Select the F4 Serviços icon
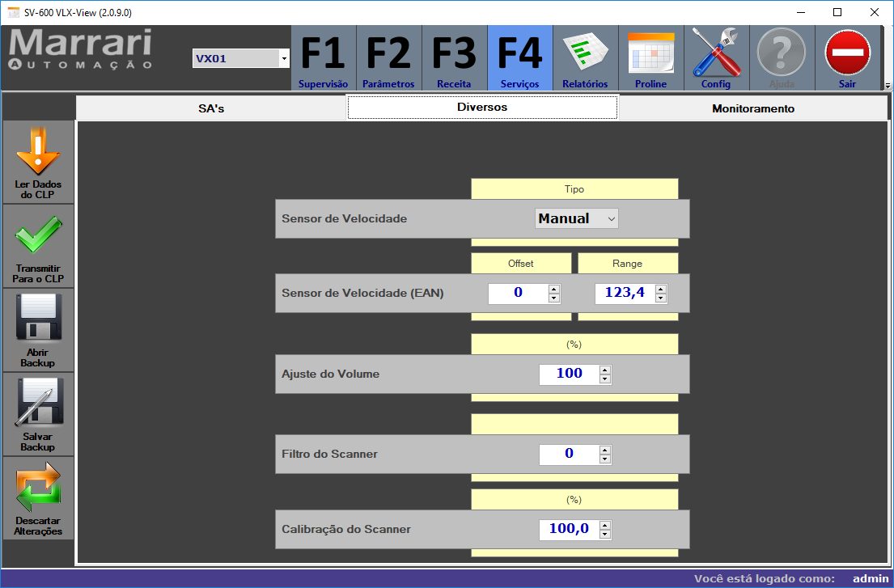Viewport: 894px width, 588px height. click(519, 57)
